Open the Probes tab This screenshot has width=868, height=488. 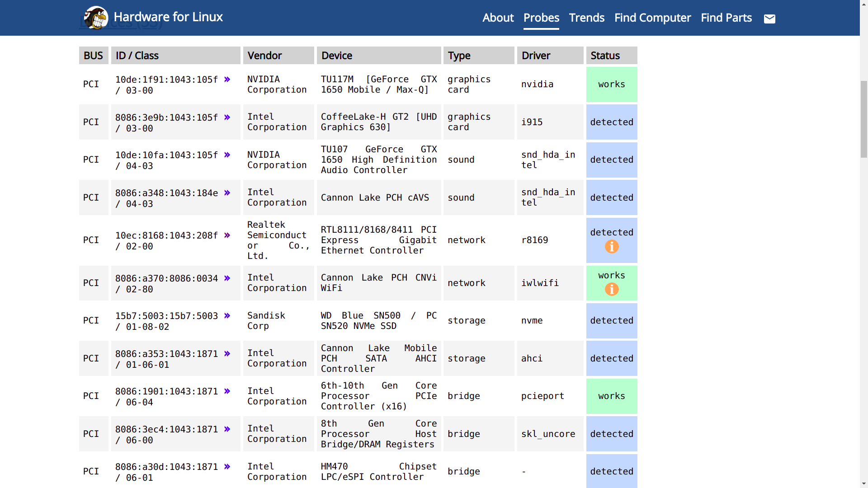541,18
